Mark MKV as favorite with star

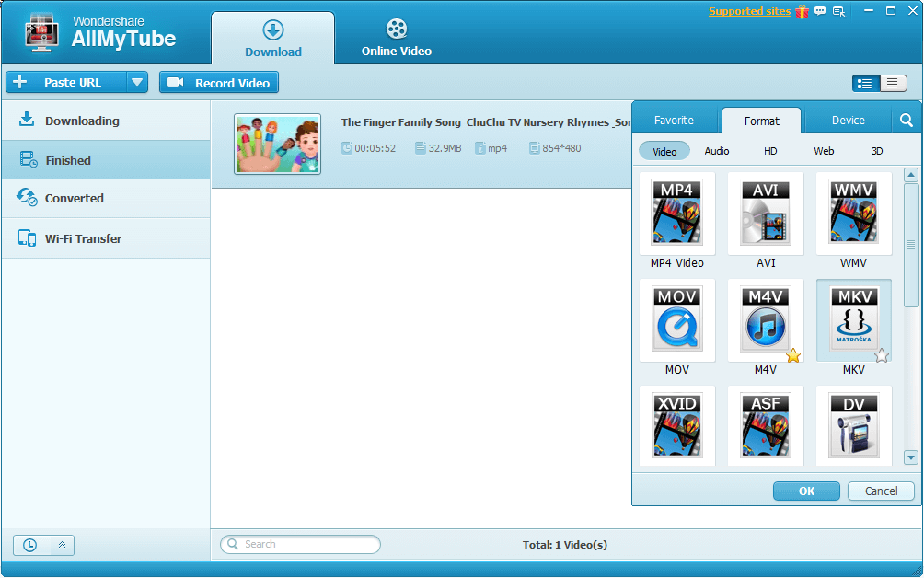(882, 355)
